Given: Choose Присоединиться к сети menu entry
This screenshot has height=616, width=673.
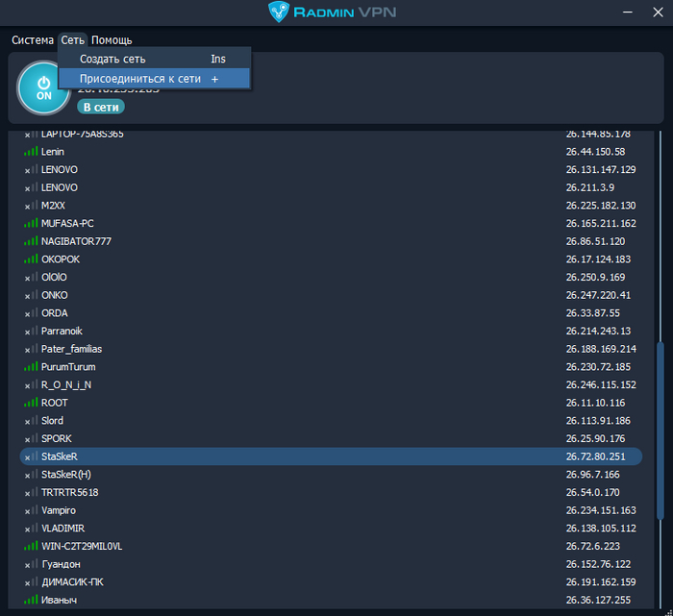Looking at the screenshot, I should [154, 79].
